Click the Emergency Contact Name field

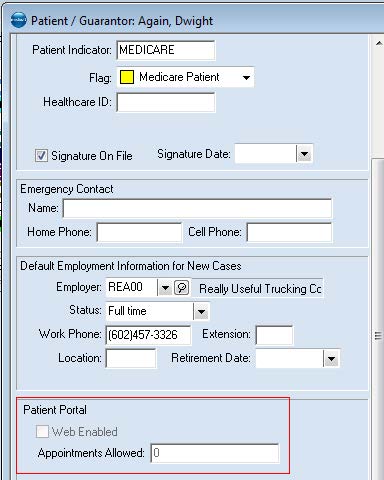point(197,208)
